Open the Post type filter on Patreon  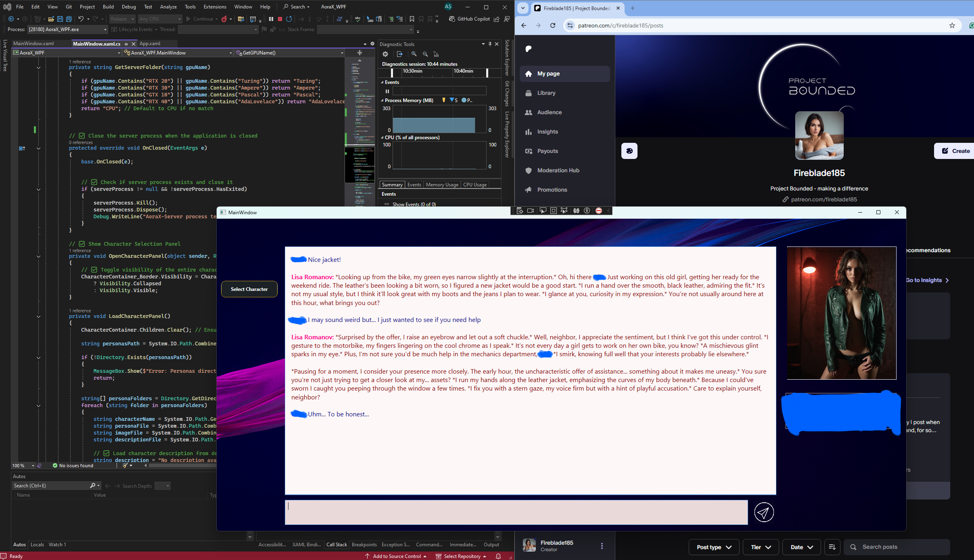(x=714, y=547)
